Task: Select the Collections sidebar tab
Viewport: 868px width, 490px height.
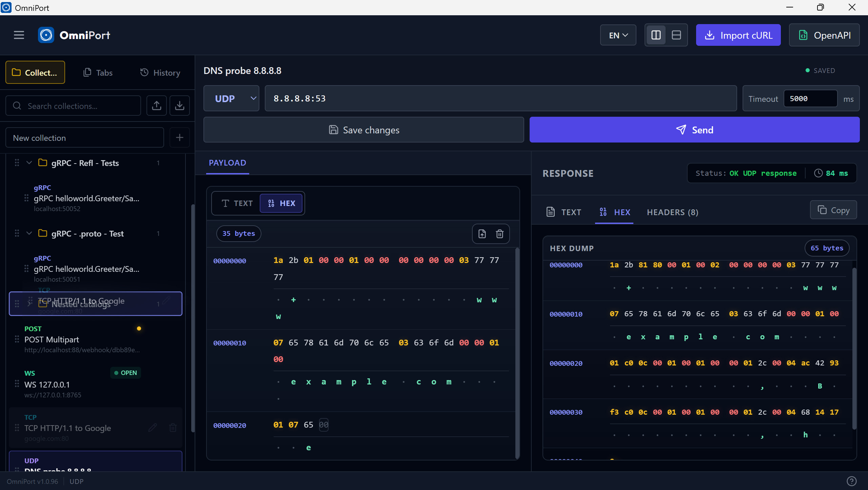Action: pyautogui.click(x=35, y=72)
